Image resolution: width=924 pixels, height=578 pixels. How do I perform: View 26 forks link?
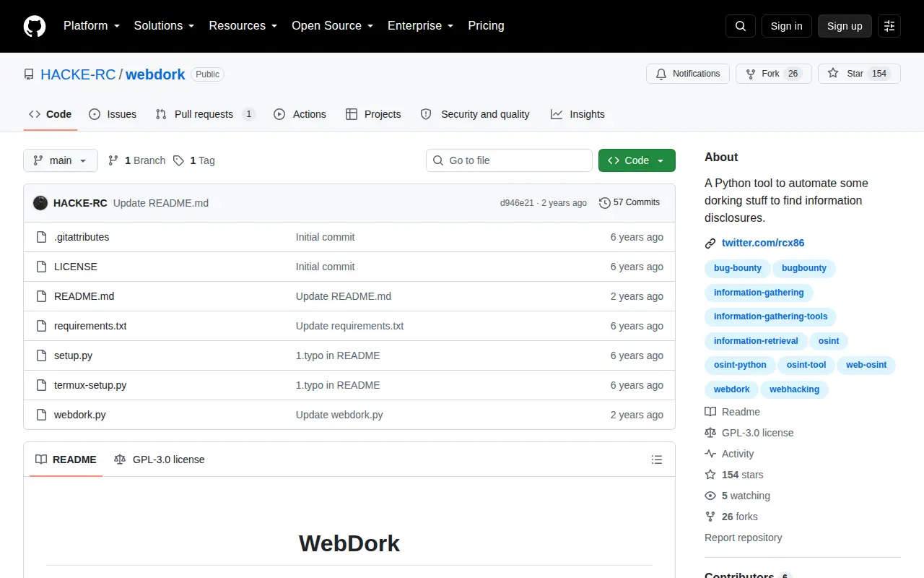click(x=731, y=517)
